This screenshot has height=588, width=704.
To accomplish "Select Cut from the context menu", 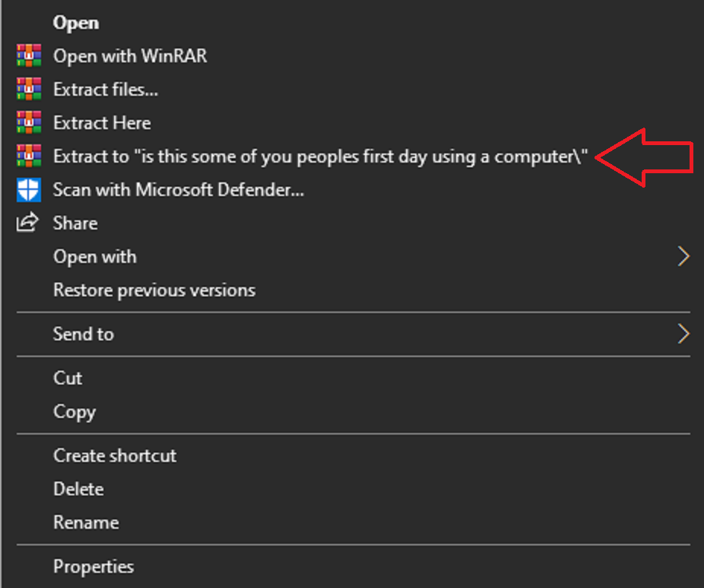I will 68,378.
